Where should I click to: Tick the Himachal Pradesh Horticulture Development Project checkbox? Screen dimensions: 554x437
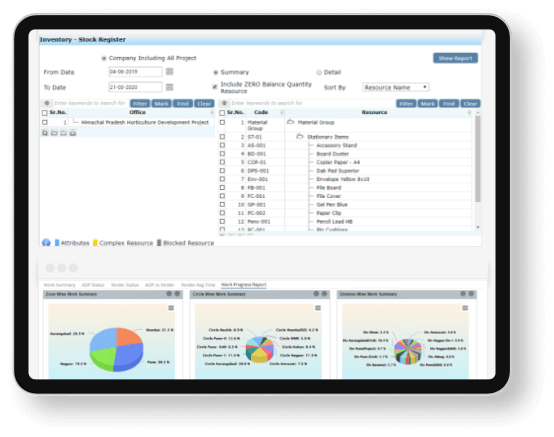tap(45, 122)
